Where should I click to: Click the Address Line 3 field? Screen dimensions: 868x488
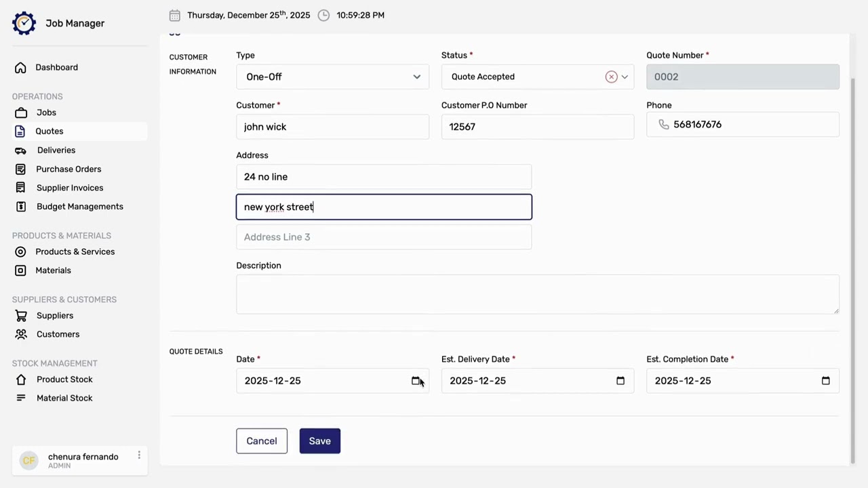tap(384, 237)
